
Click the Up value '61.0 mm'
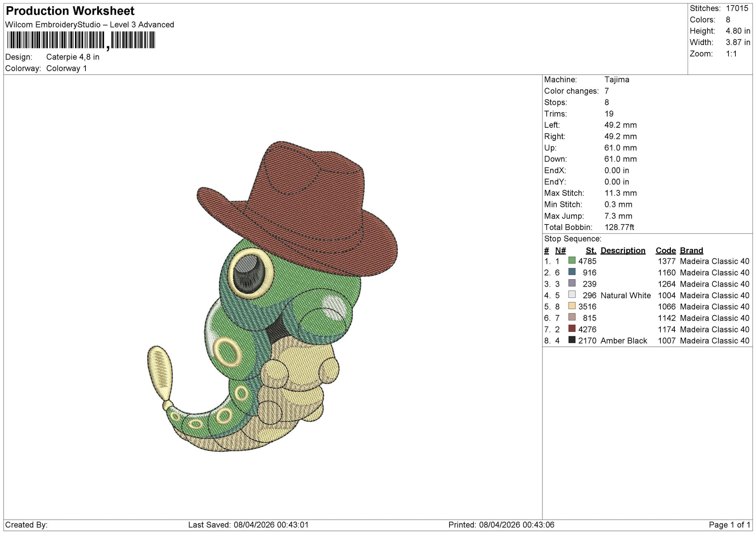point(620,148)
